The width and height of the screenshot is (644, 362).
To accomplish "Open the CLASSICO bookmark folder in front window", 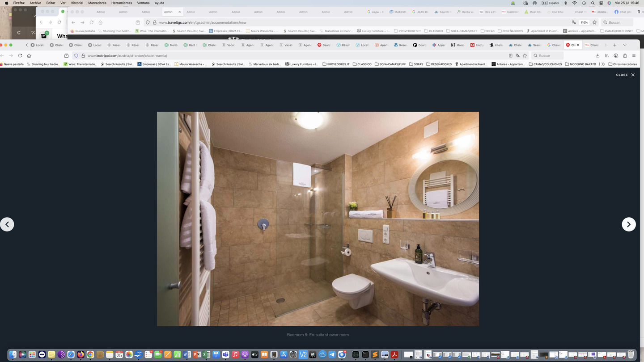I will [x=362, y=64].
